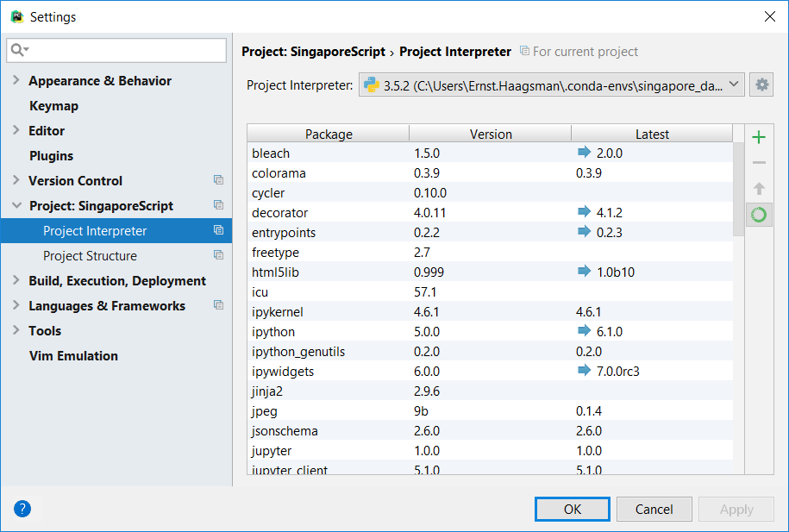The height and width of the screenshot is (532, 789).
Task: Click the green plus install package icon
Action: (x=759, y=137)
